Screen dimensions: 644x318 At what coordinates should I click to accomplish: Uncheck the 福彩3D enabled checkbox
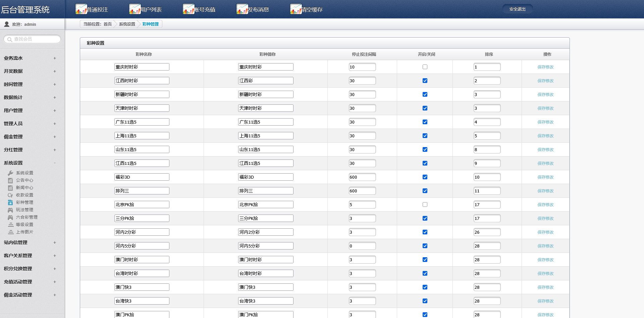(x=425, y=177)
